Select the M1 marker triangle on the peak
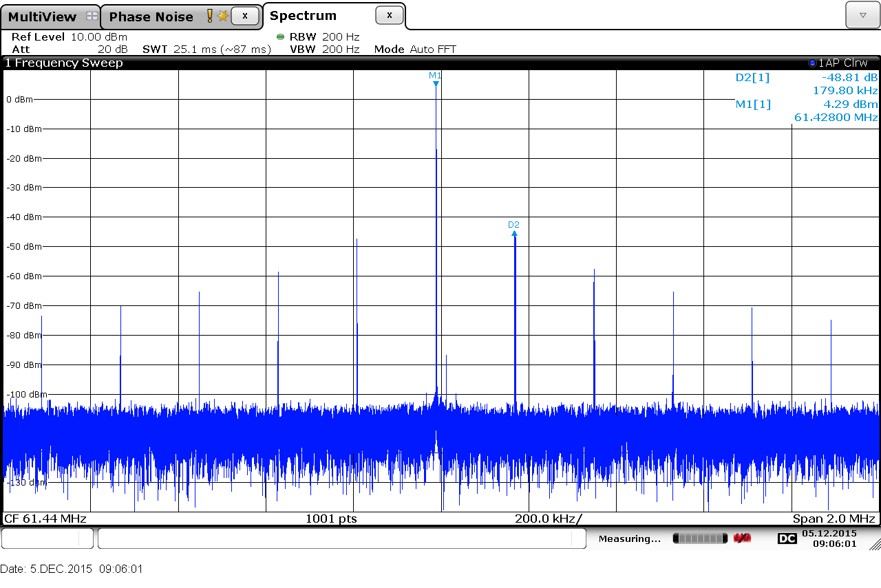 436,84
